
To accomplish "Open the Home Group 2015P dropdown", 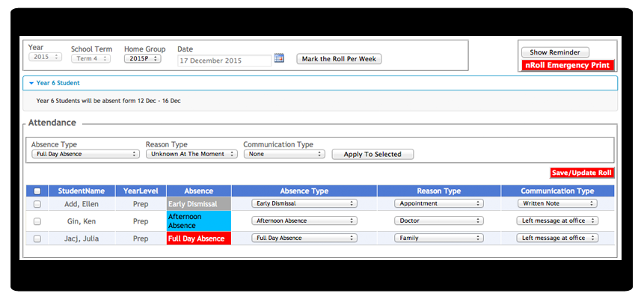I will pos(143,59).
